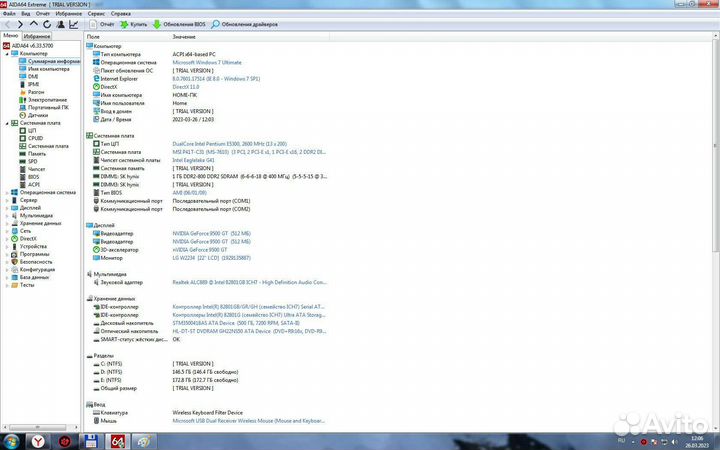The width and height of the screenshot is (720, 450).
Task: Open Обновления BIOS toolbar button
Action: pyautogui.click(x=180, y=24)
